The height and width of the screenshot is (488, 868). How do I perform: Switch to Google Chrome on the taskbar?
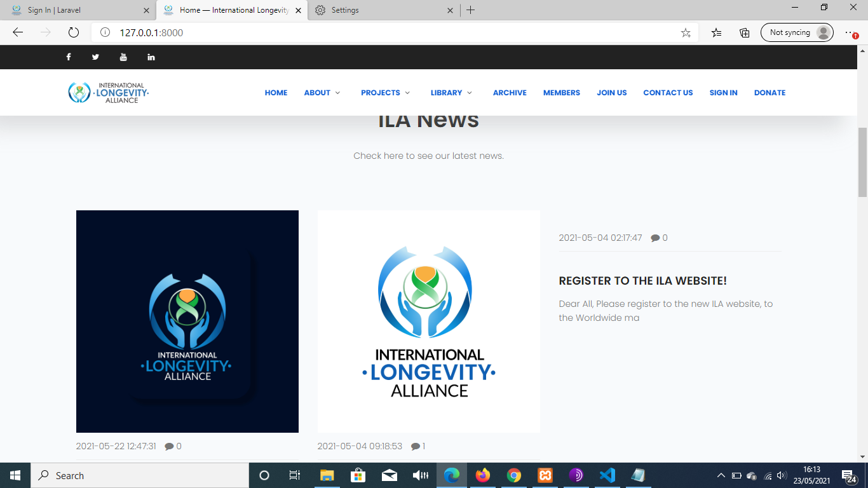click(x=514, y=475)
